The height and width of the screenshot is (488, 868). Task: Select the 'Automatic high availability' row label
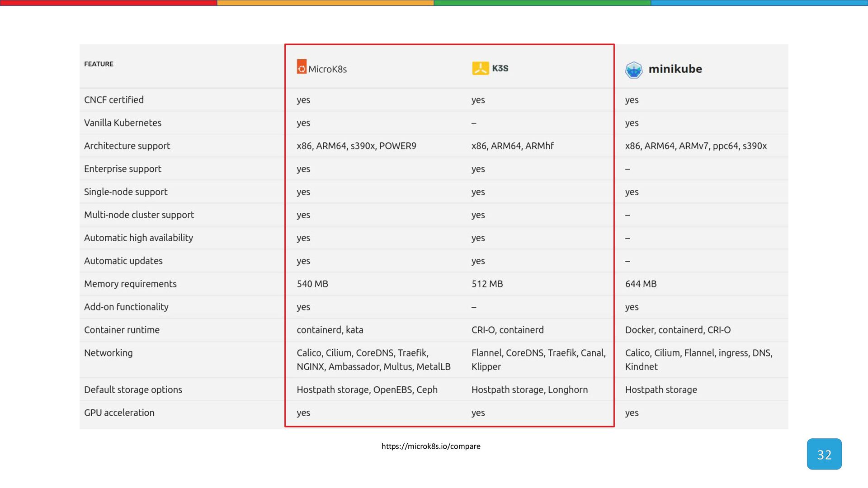[138, 238]
